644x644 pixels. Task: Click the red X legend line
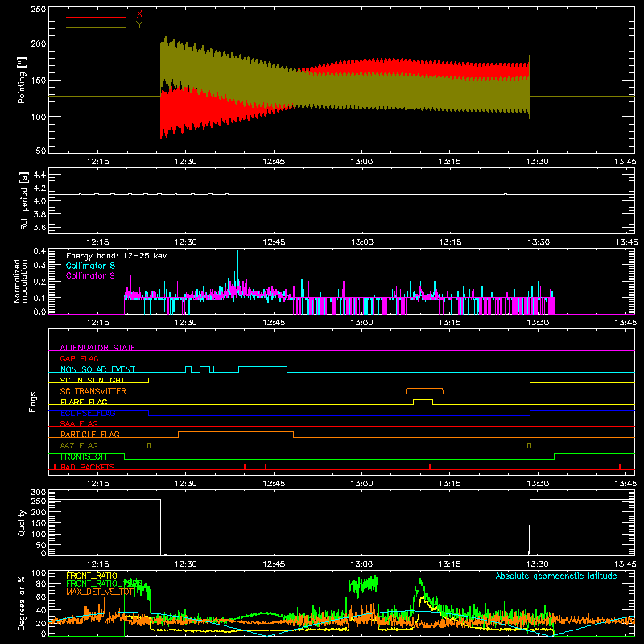point(96,17)
